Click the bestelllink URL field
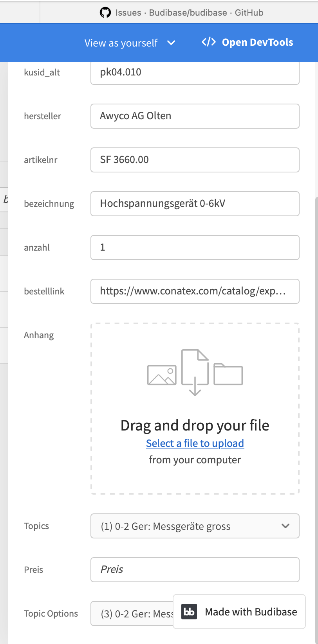Screen dimensions: 318x644 coord(195,291)
